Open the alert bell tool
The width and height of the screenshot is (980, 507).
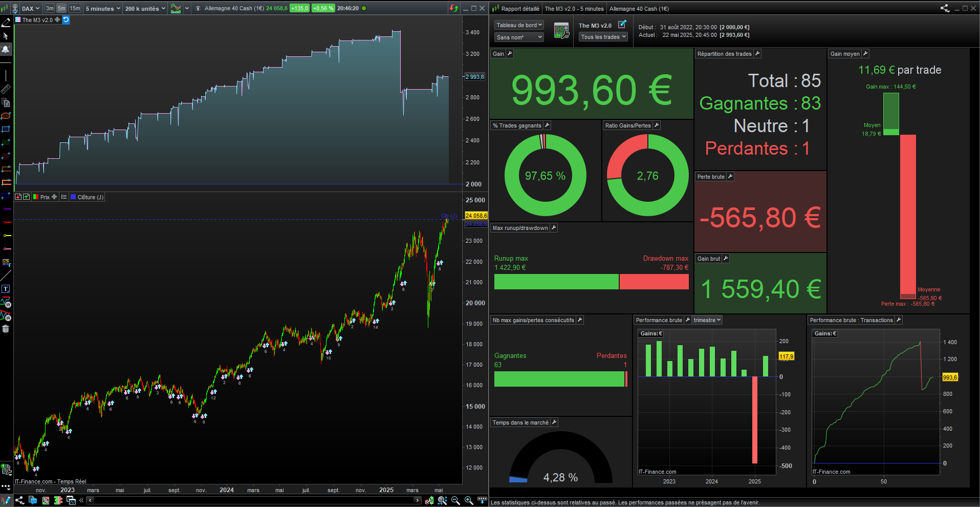tap(6, 49)
